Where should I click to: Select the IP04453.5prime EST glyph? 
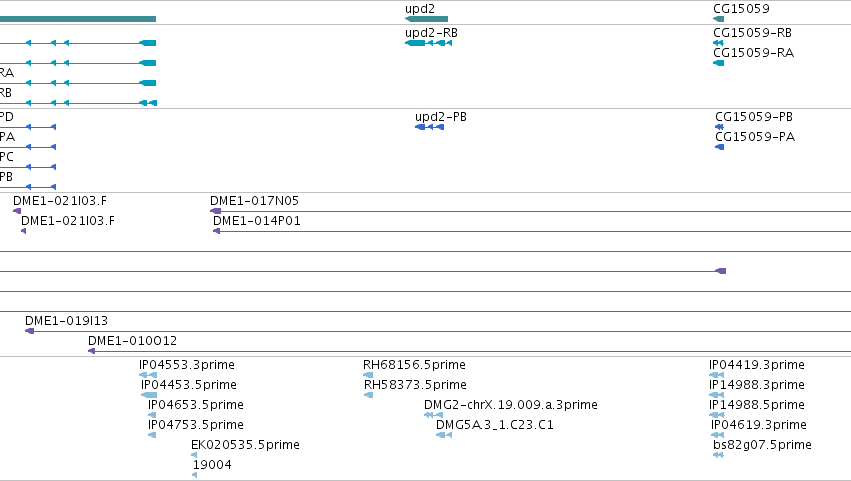(149, 395)
